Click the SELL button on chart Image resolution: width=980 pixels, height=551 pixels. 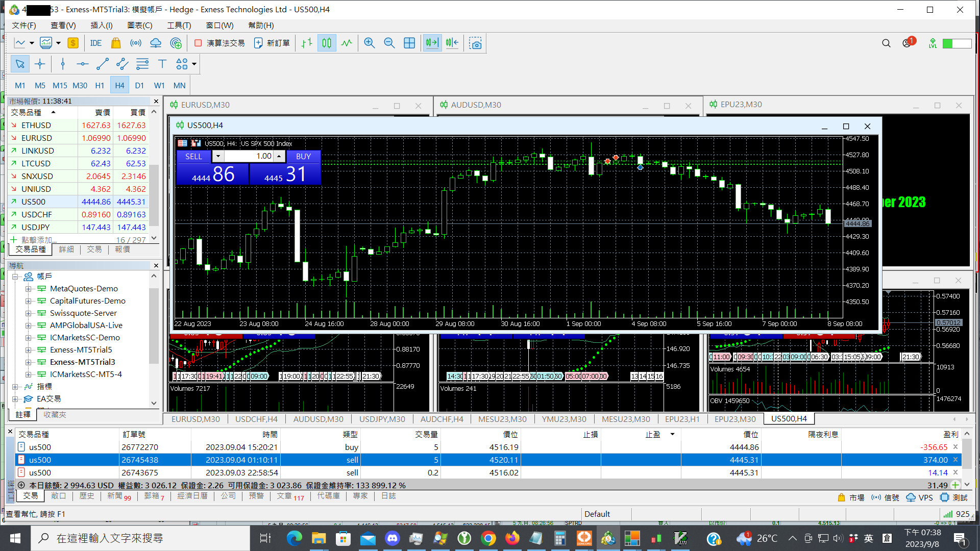point(193,156)
